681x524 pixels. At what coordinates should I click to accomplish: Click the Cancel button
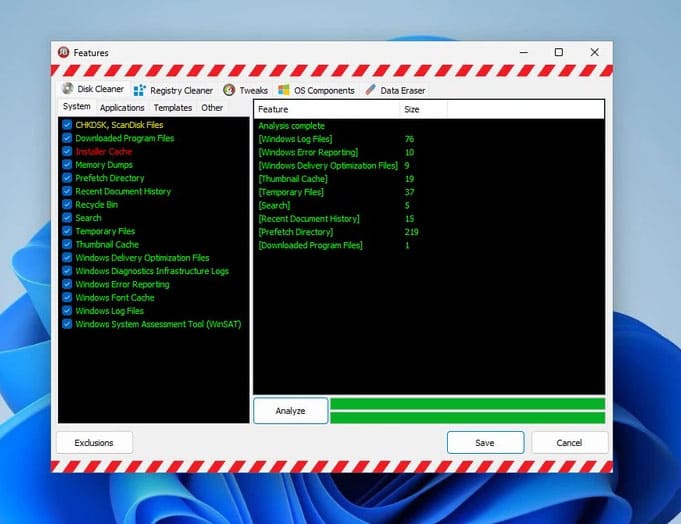coord(569,443)
